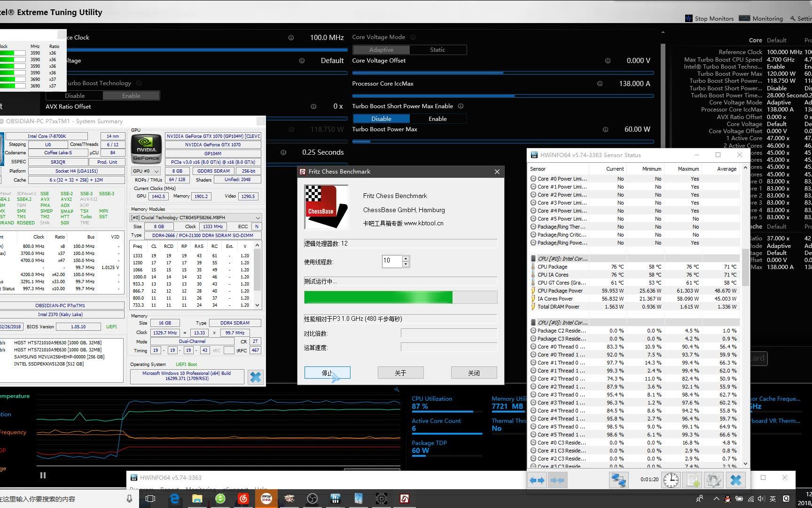Show hidden system tray icons chevron
This screenshot has width=812, height=508.
click(716, 499)
